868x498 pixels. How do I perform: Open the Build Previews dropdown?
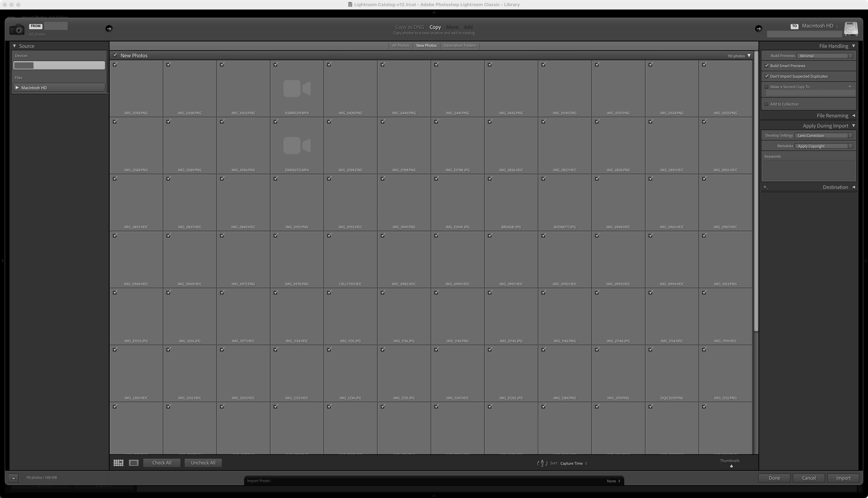[x=824, y=56]
